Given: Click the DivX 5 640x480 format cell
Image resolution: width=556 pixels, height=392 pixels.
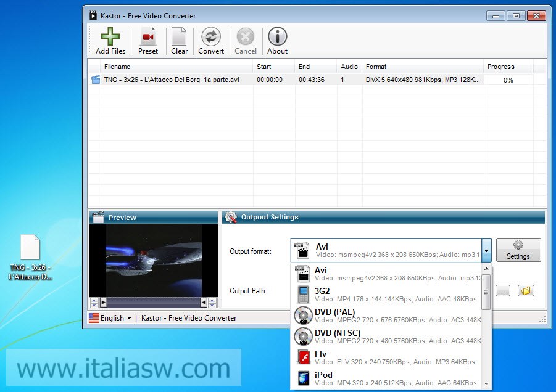Looking at the screenshot, I should pos(423,80).
